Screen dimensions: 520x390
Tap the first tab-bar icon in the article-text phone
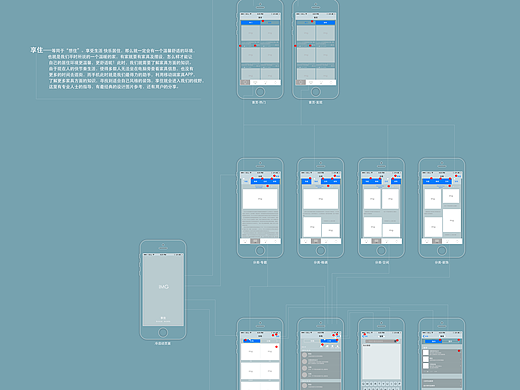[245, 241]
